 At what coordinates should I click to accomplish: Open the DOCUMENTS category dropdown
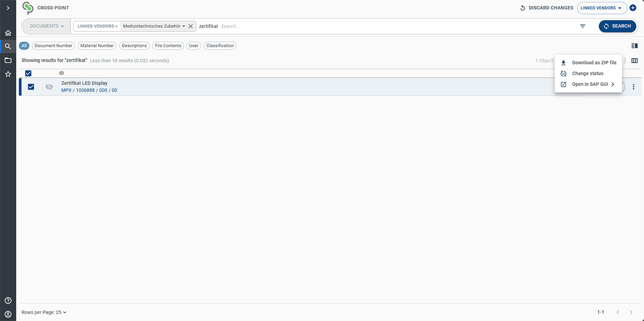point(45,26)
